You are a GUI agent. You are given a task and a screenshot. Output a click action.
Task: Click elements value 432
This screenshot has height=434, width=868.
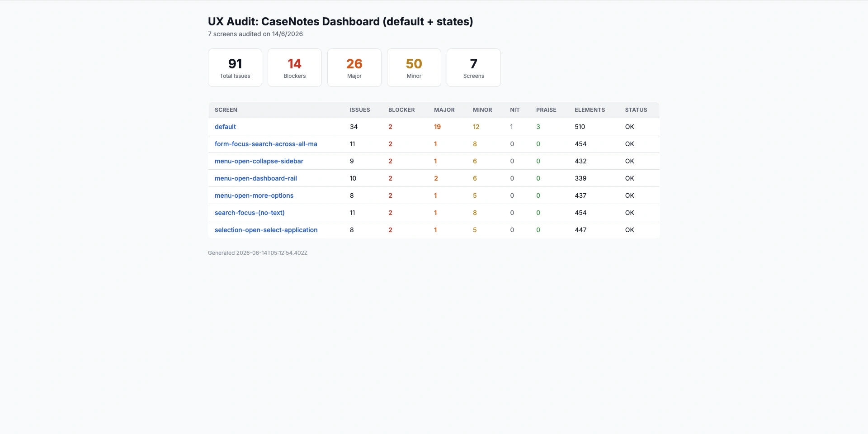coord(580,161)
